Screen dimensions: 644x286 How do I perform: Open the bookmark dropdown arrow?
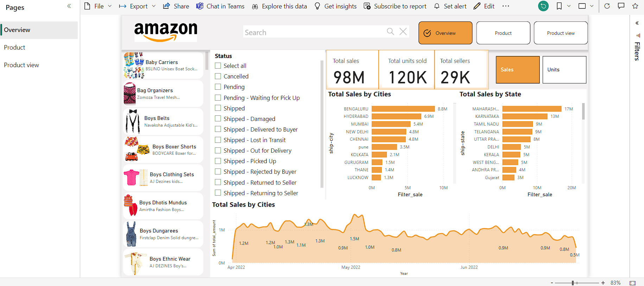[x=569, y=6]
